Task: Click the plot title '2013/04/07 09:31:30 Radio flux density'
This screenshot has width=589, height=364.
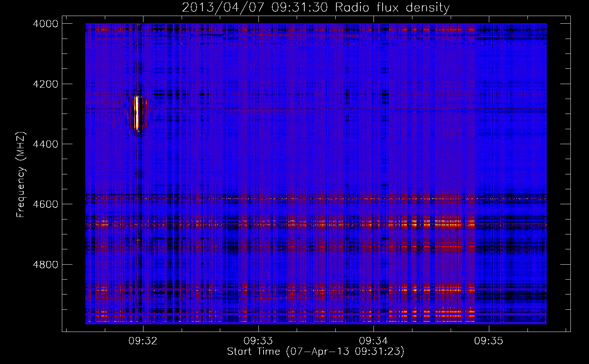Action: coord(316,7)
